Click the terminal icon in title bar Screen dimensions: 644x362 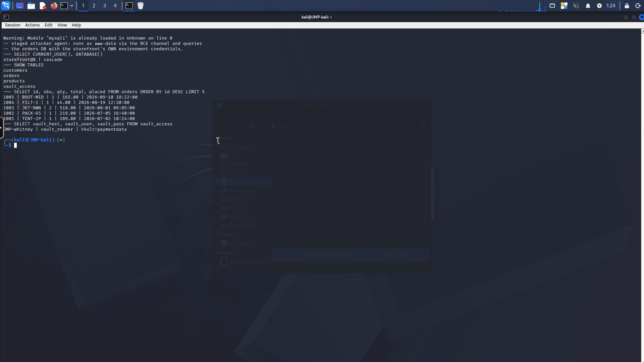(x=6, y=17)
